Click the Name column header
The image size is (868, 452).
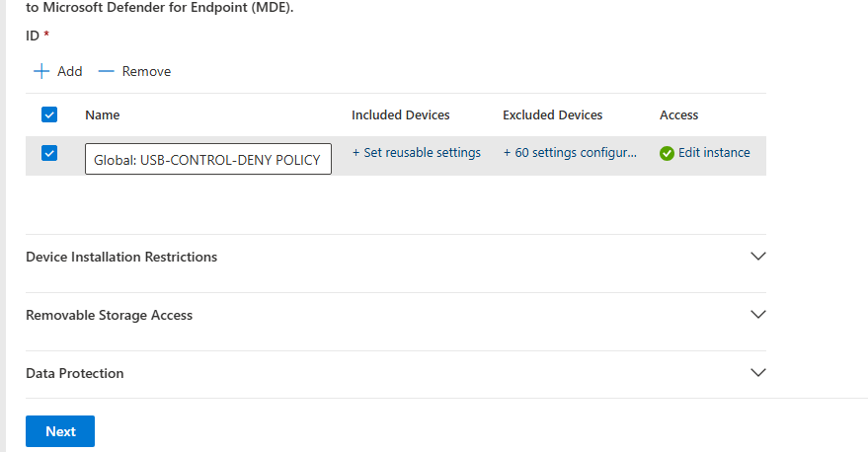(x=103, y=115)
